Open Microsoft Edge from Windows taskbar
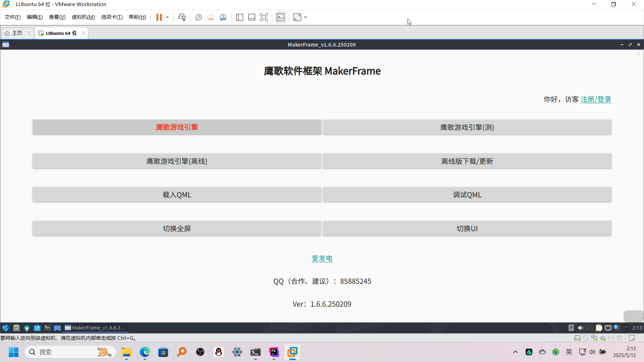This screenshot has height=362, width=644. pos(145,352)
